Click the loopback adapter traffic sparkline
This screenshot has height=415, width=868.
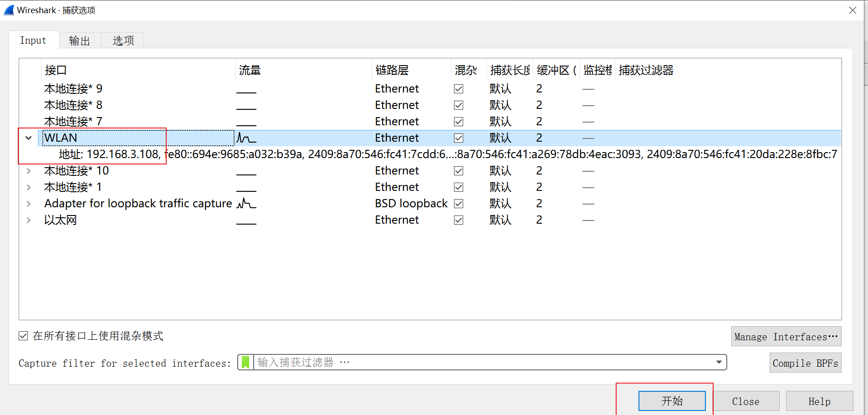coord(246,204)
